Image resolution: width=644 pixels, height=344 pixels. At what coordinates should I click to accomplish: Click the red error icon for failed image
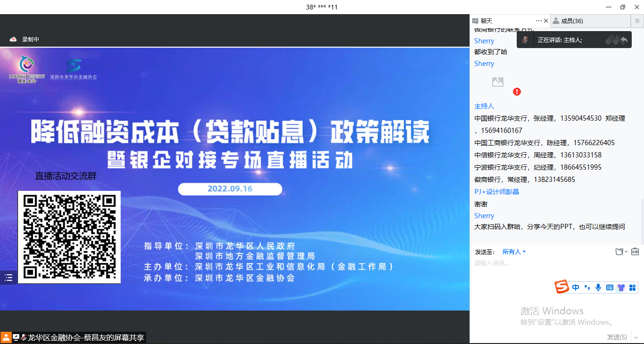click(517, 91)
